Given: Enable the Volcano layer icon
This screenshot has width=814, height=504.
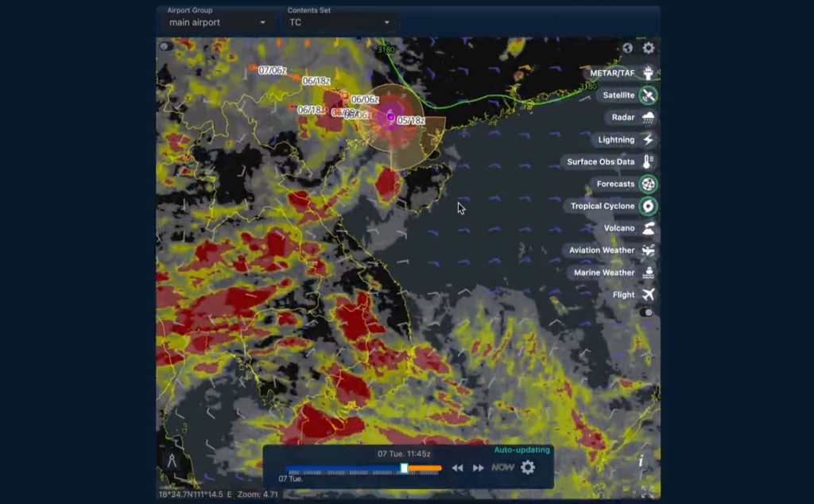Looking at the screenshot, I should click(x=649, y=228).
